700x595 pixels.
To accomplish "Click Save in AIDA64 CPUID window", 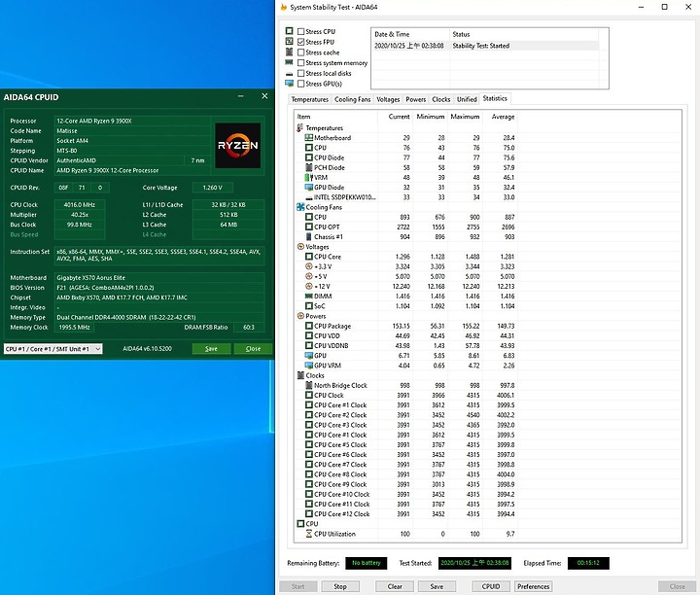I will click(x=211, y=349).
